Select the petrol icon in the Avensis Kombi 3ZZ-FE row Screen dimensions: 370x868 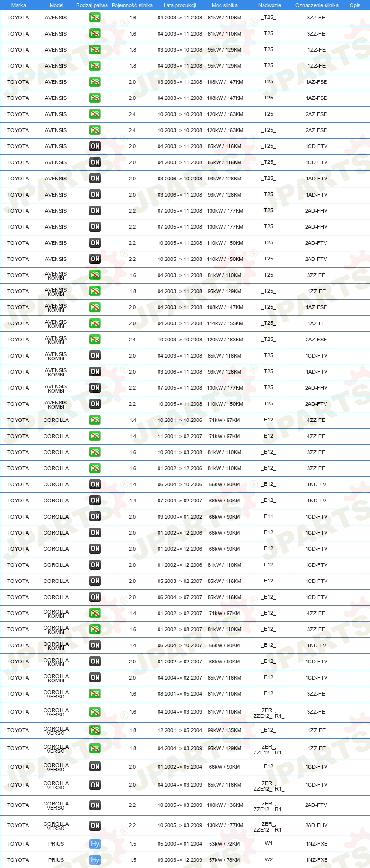(x=95, y=275)
